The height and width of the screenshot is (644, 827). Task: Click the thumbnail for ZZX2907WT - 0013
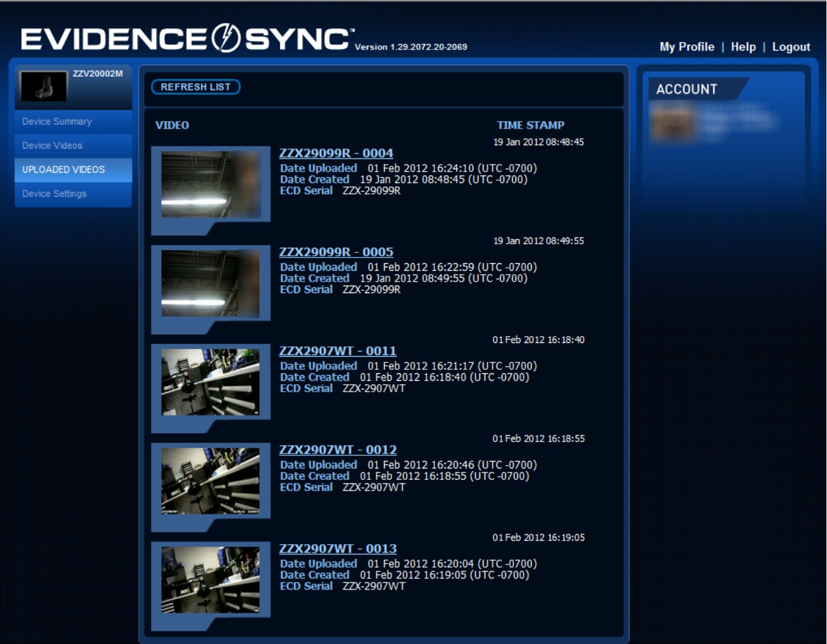[x=212, y=579]
